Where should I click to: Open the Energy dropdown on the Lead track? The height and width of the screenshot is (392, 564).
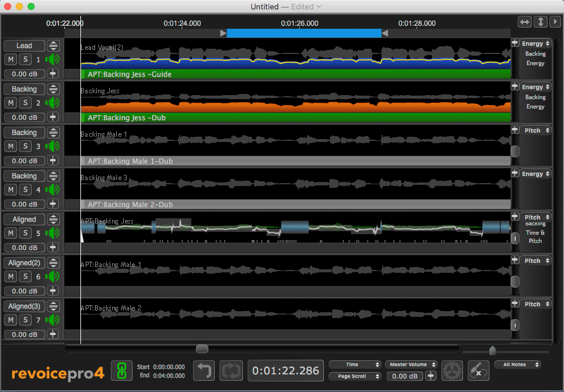(x=535, y=43)
